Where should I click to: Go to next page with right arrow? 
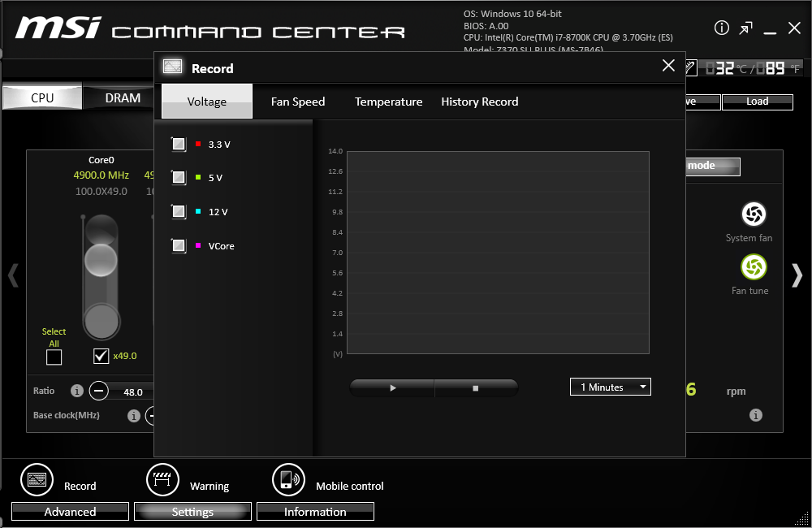797,275
